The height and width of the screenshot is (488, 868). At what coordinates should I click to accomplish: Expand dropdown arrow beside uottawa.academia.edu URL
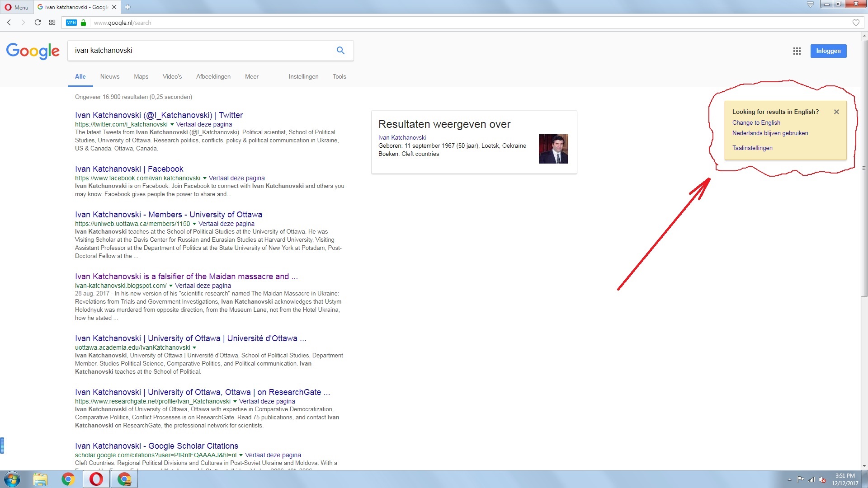click(194, 348)
